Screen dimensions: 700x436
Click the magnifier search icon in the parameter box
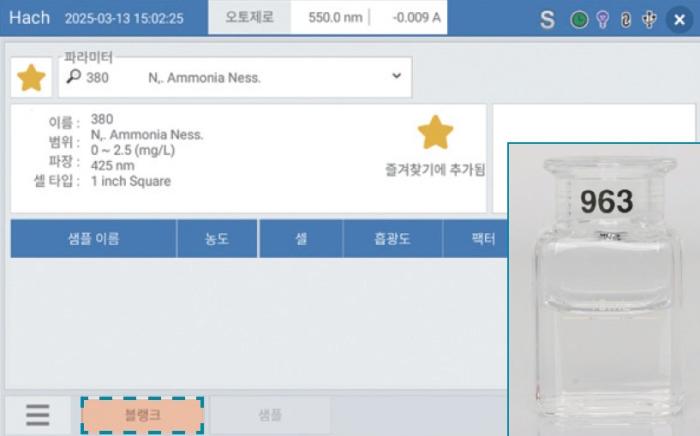point(73,77)
